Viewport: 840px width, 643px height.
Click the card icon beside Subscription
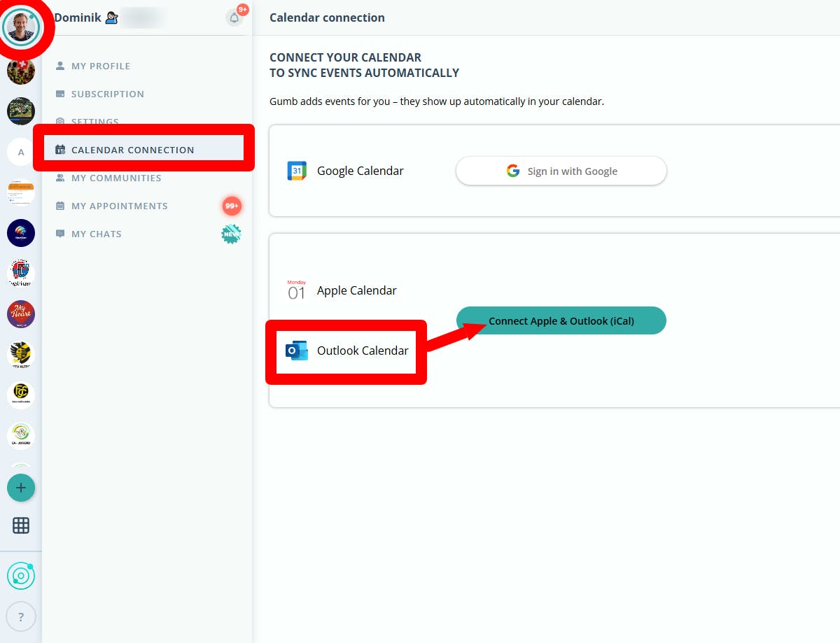coord(60,94)
